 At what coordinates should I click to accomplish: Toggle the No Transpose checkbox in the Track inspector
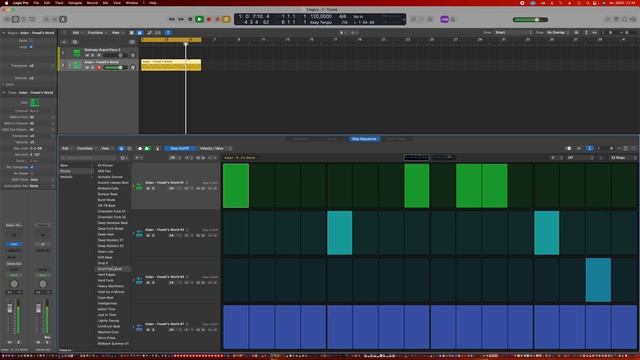pyautogui.click(x=32, y=167)
